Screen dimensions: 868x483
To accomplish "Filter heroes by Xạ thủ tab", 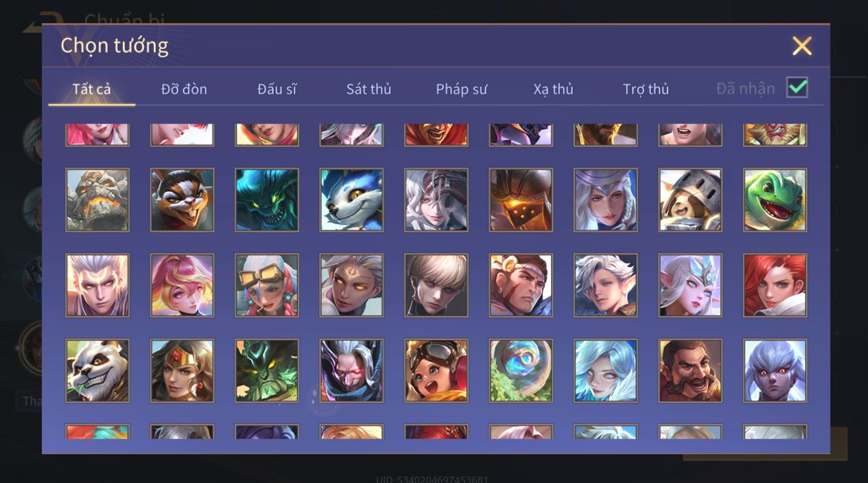I will (553, 89).
